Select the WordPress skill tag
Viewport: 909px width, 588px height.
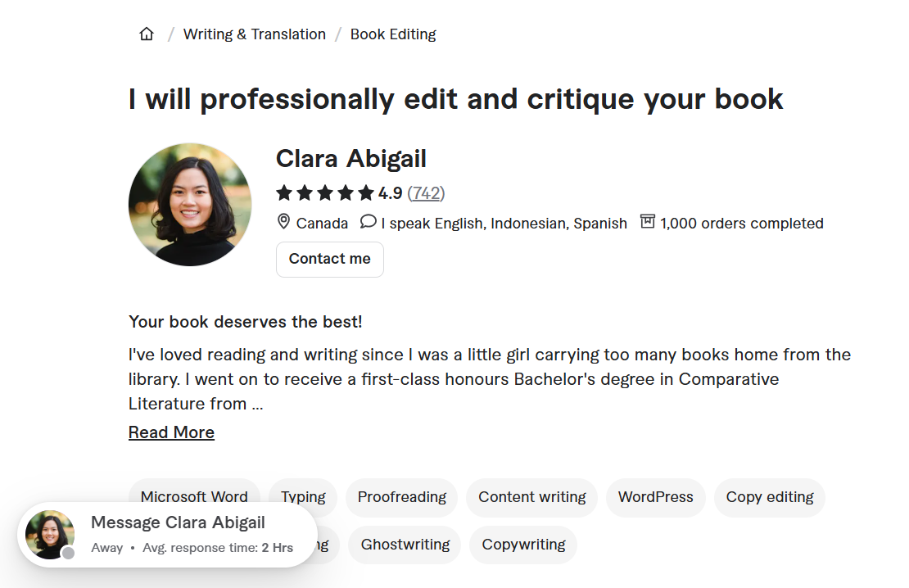click(655, 497)
